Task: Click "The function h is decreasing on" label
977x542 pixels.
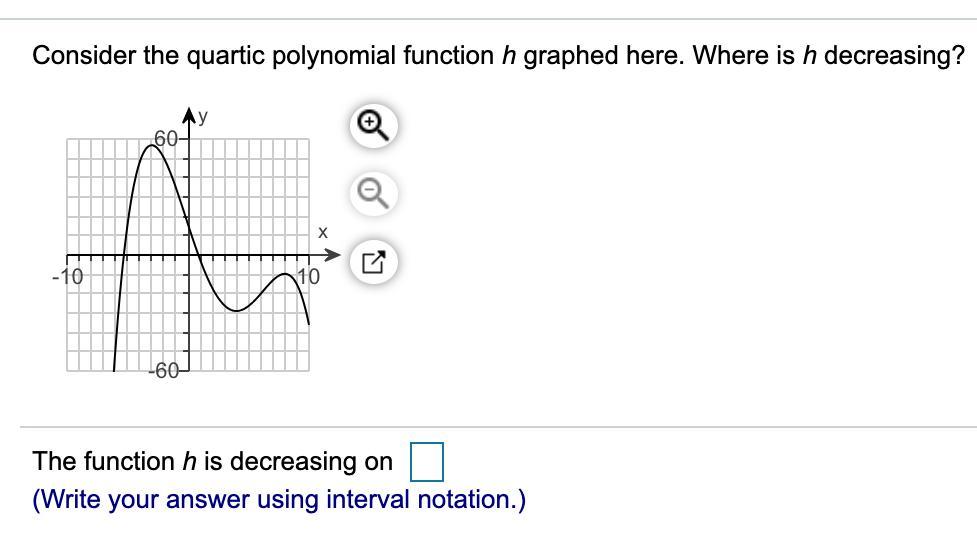Action: [x=213, y=462]
